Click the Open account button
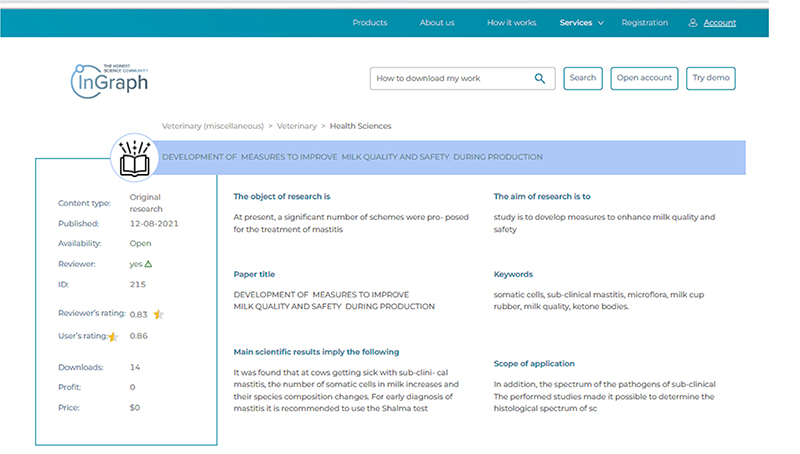 tap(643, 78)
